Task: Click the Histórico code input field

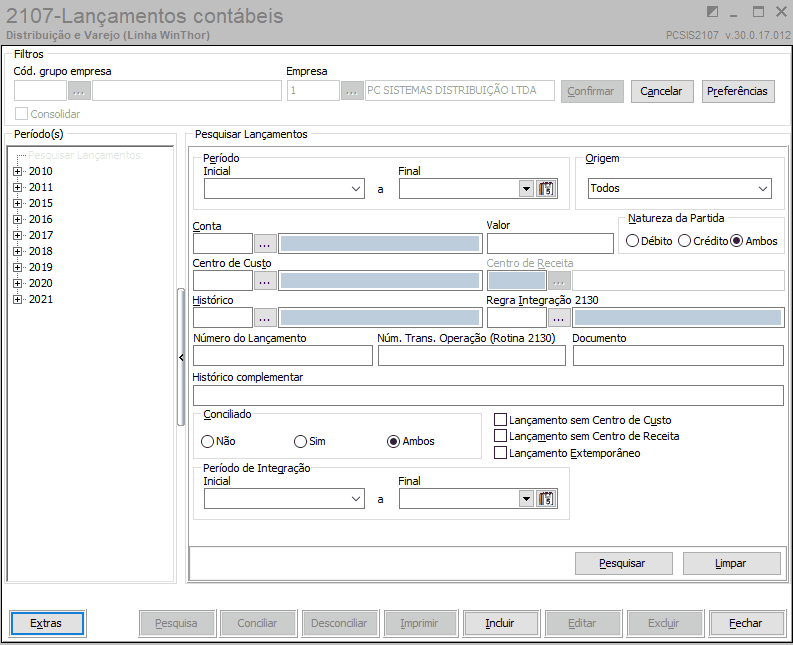Action: pos(223,318)
